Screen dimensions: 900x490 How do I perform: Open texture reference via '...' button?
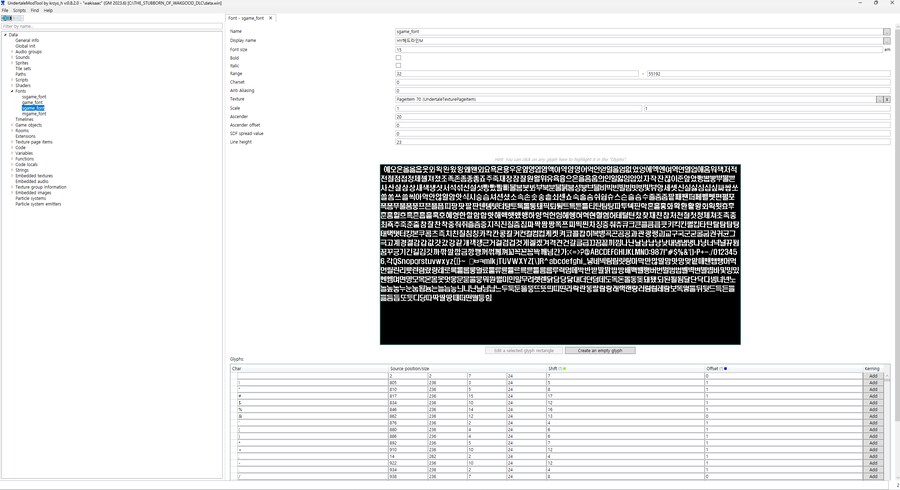(x=879, y=100)
